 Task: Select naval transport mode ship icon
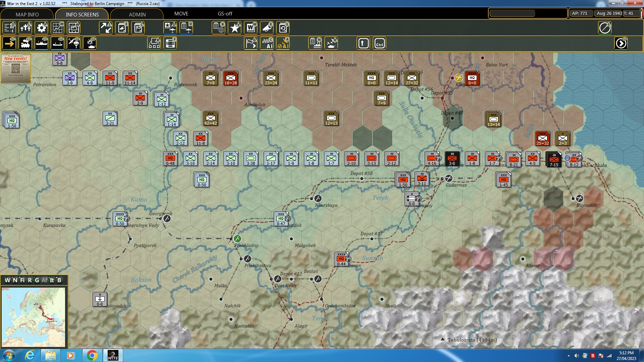click(41, 43)
